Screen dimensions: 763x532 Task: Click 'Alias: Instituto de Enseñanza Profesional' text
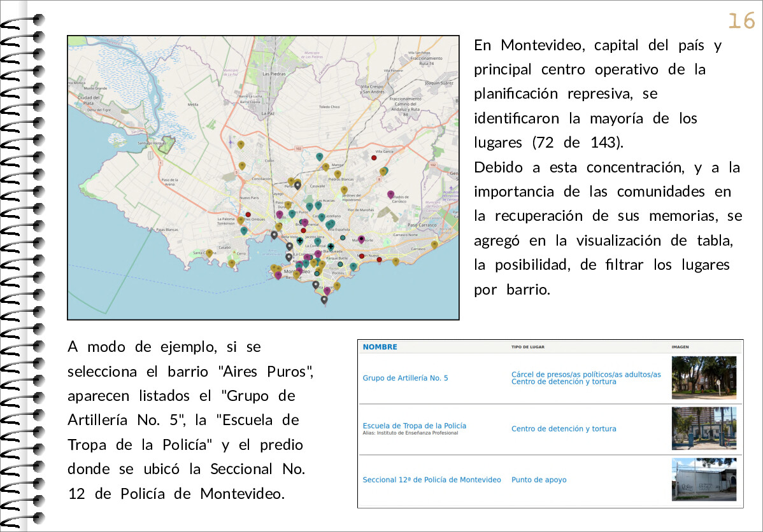(x=410, y=433)
